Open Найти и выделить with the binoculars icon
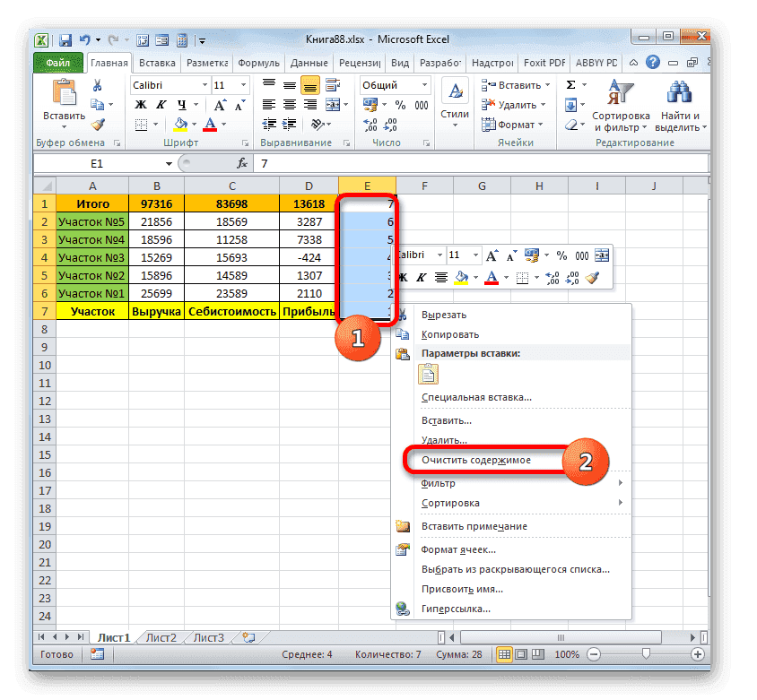This screenshot has height=700, width=757. pyautogui.click(x=677, y=93)
